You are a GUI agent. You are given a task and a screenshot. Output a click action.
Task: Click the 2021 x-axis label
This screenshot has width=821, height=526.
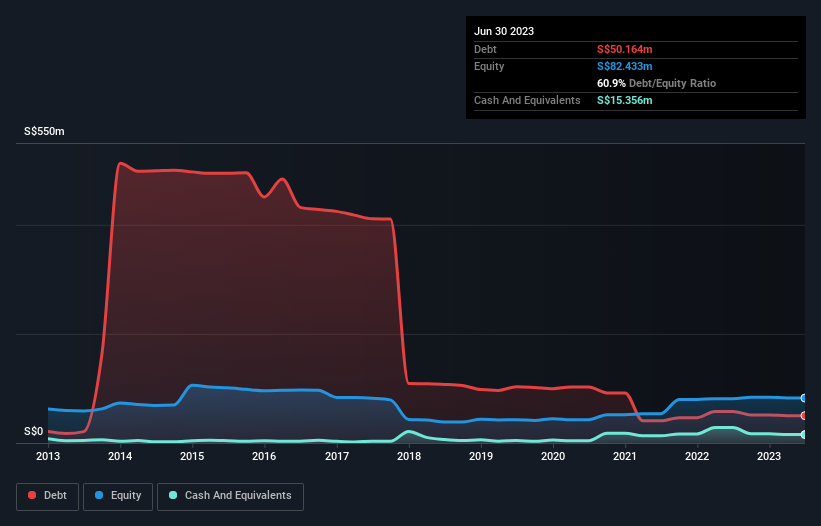pos(625,456)
